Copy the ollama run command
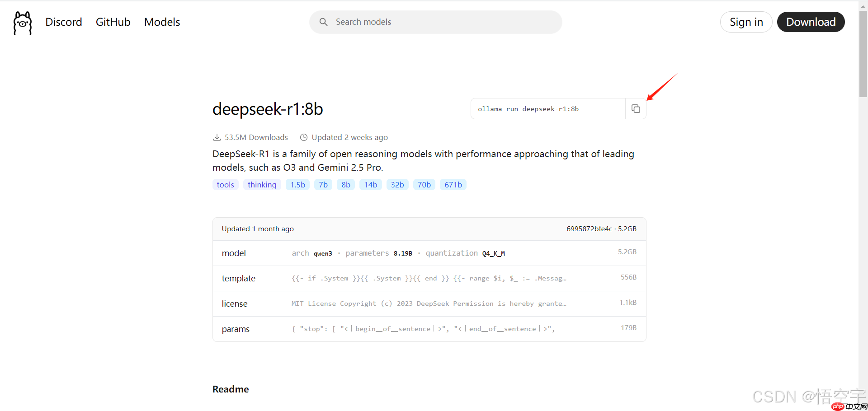 (636, 109)
